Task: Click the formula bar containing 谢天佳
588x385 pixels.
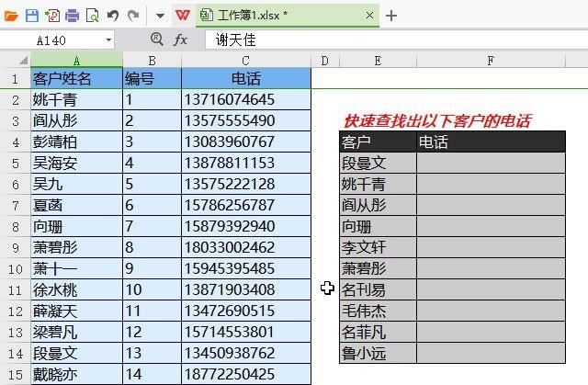Action: click(x=386, y=40)
